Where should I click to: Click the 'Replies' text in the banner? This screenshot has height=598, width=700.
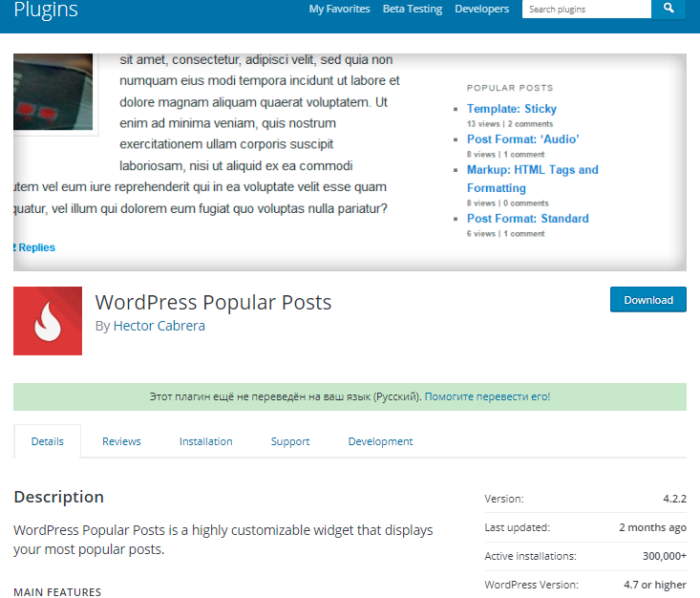(x=36, y=247)
